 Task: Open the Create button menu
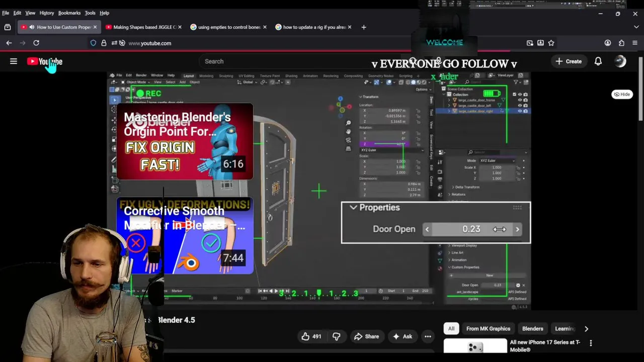point(569,61)
